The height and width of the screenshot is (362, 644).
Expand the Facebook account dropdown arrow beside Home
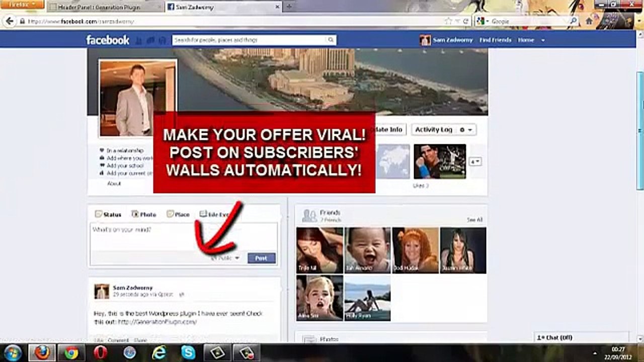point(543,40)
